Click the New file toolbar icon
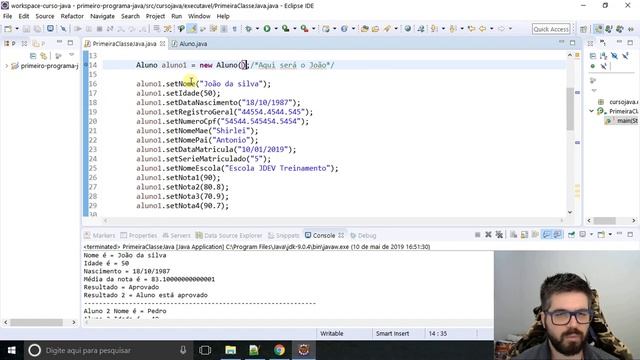Viewport: 640px width, 360px height. (8, 29)
